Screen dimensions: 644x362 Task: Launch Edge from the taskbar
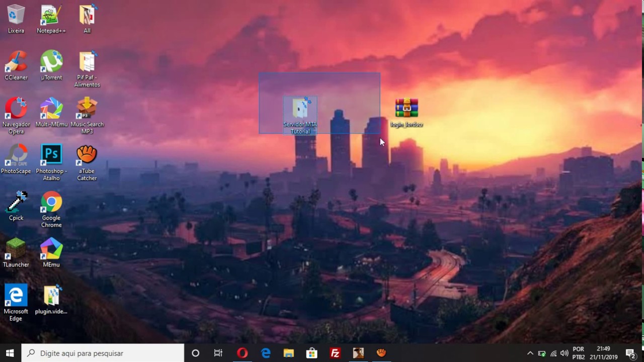pos(266,353)
